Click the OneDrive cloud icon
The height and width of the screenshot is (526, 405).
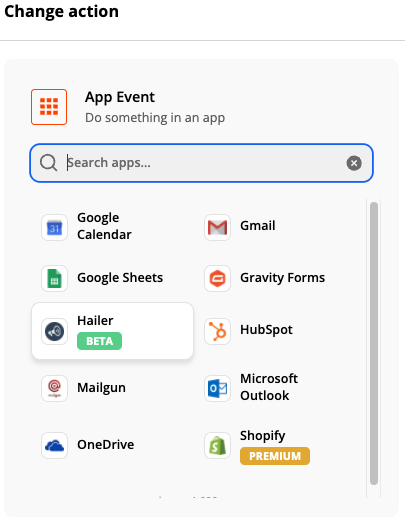[x=54, y=445]
